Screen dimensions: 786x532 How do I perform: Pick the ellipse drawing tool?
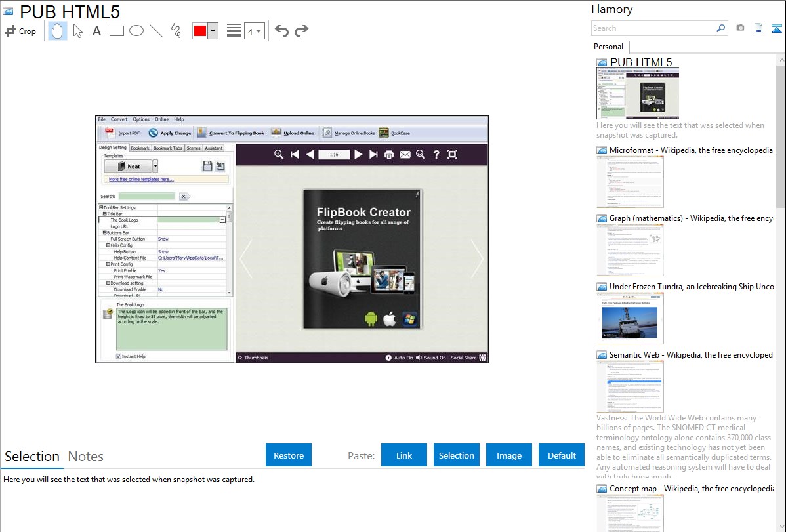(x=136, y=31)
